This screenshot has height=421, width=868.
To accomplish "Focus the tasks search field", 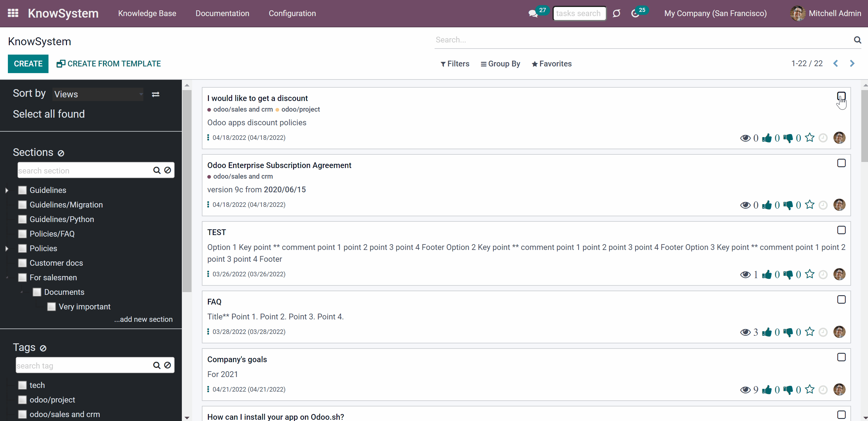I will pyautogui.click(x=579, y=13).
